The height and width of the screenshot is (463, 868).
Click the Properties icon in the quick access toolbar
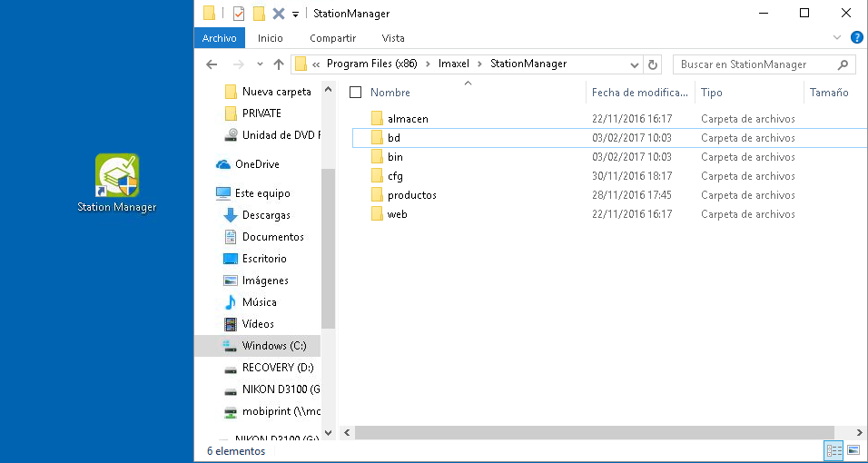tap(239, 14)
